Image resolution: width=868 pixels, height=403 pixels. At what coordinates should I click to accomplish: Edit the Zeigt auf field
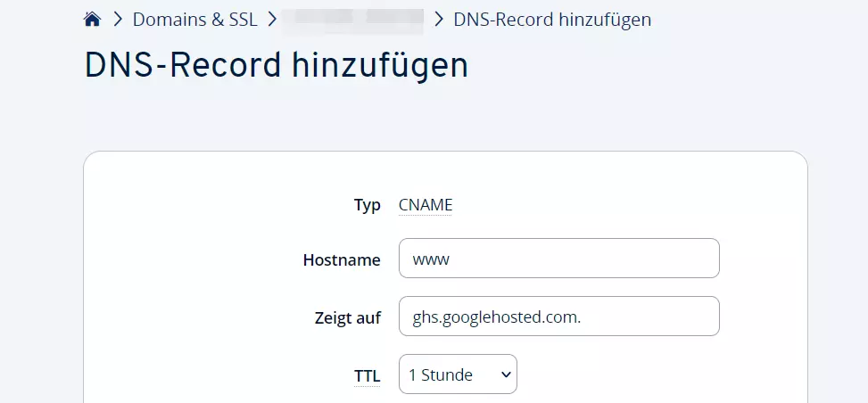[x=559, y=317]
